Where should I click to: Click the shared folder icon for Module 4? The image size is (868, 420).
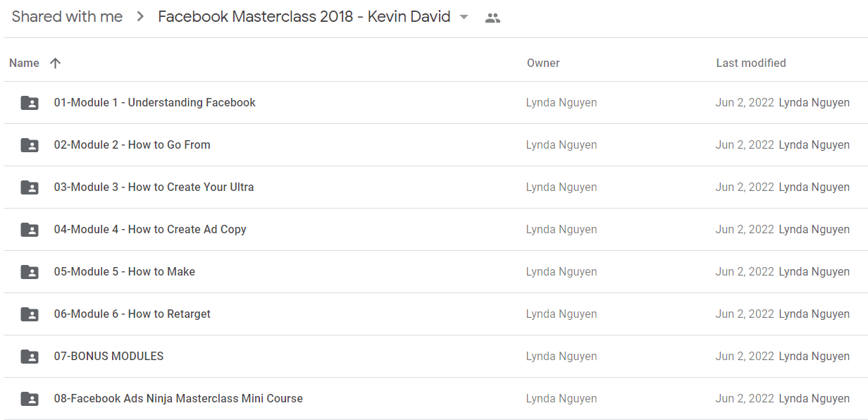point(30,230)
